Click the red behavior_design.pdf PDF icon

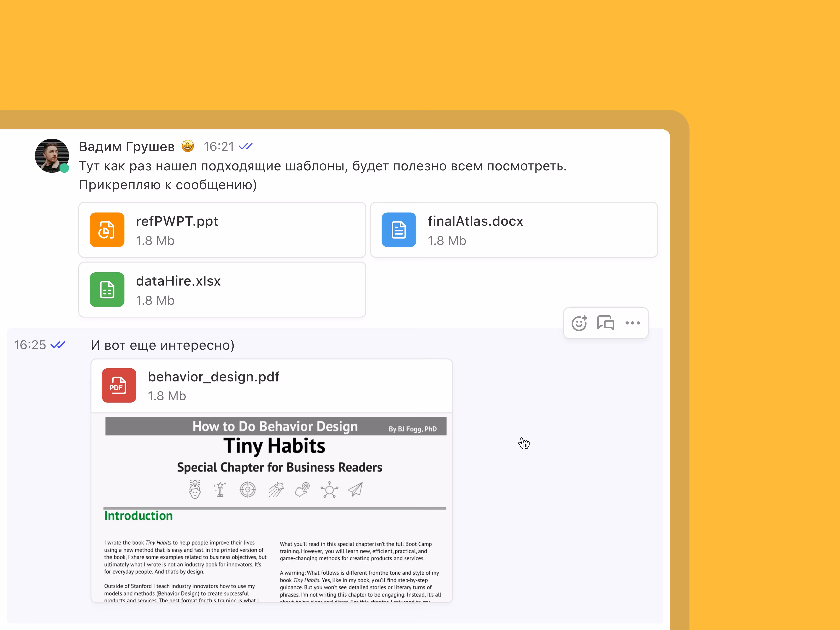click(x=119, y=385)
